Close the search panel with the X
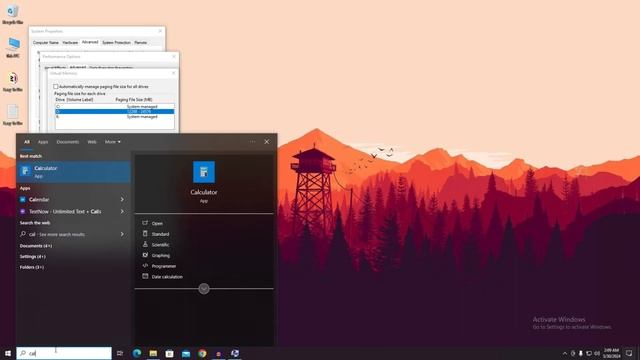640x360 pixels. pos(267,142)
